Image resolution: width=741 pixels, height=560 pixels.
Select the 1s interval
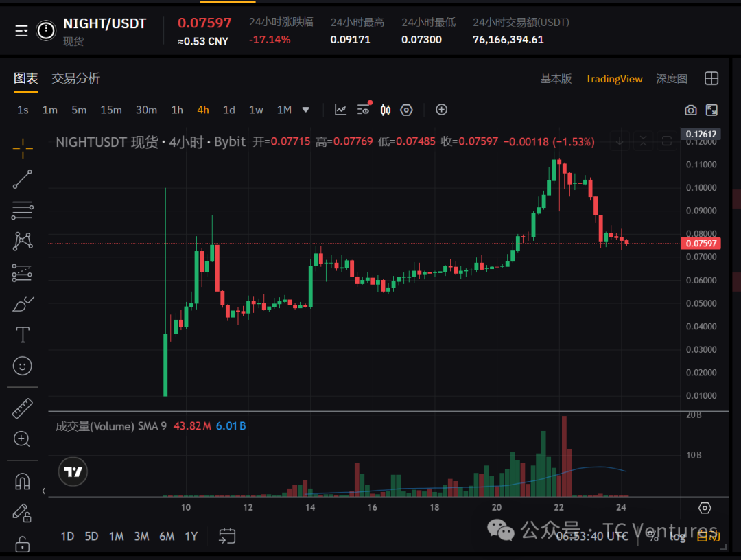click(x=23, y=110)
